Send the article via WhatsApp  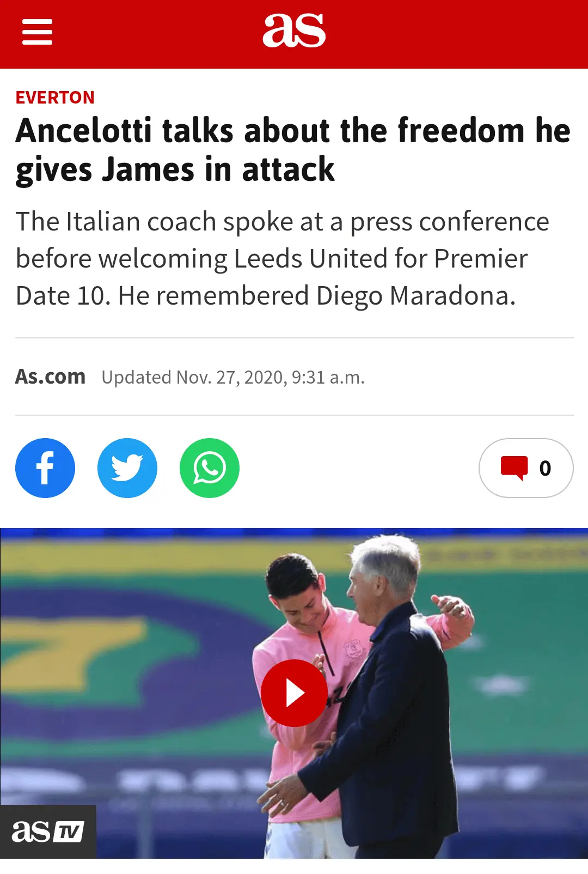click(x=210, y=468)
